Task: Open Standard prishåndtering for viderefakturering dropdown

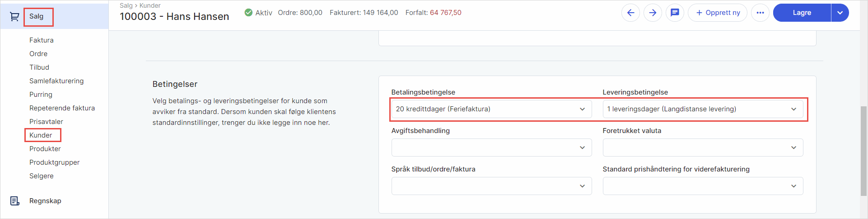Action: pyautogui.click(x=702, y=186)
